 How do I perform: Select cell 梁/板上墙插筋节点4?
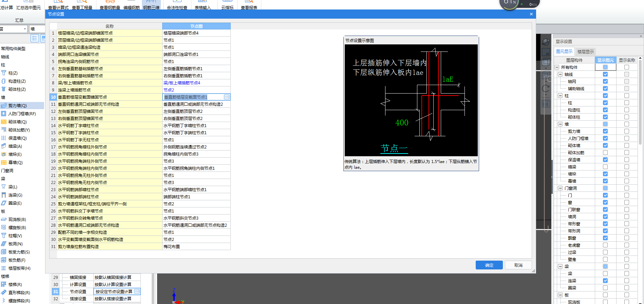196,83
